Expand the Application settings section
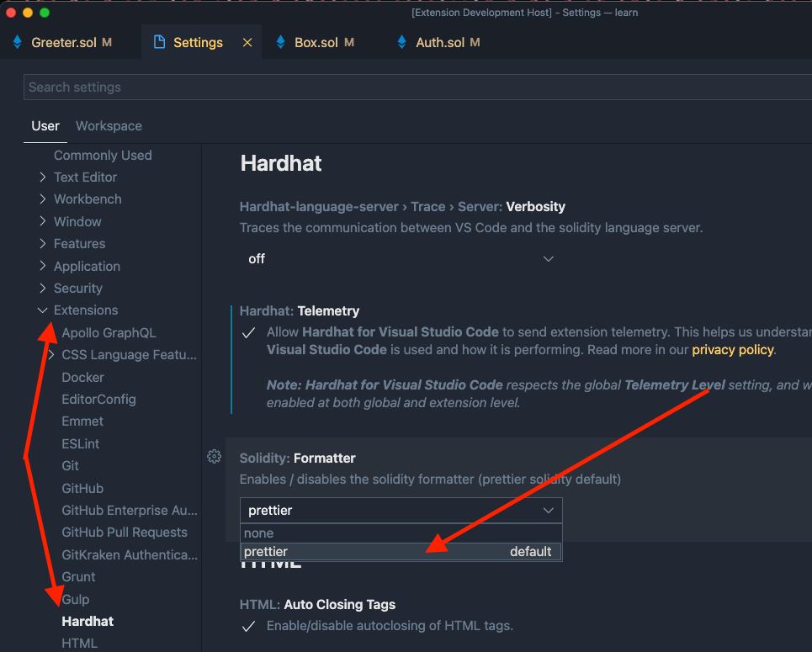Viewport: 812px width, 652px height. 42,266
